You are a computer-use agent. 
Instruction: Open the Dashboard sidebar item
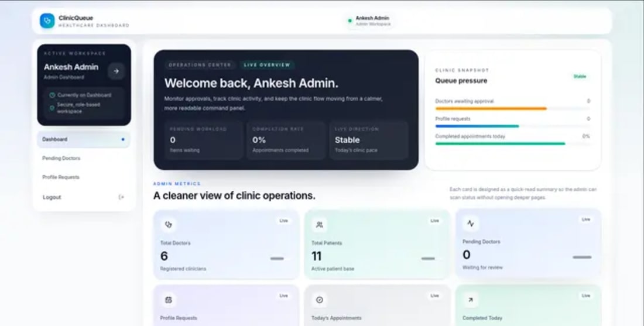point(84,139)
